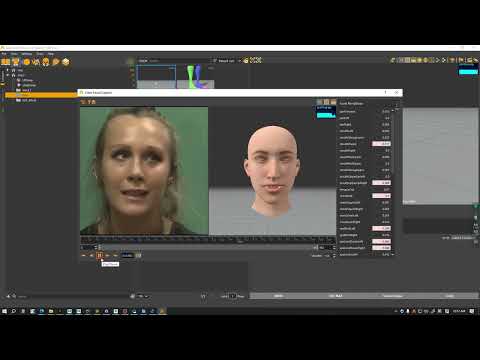
Task: Click the dark blue field right of the playback buttons
Action: [127, 256]
